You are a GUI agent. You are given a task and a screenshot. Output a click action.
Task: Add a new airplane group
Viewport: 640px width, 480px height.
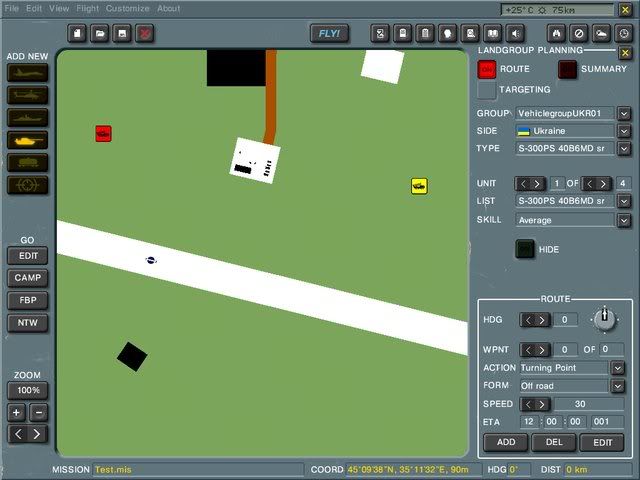tap(27, 73)
